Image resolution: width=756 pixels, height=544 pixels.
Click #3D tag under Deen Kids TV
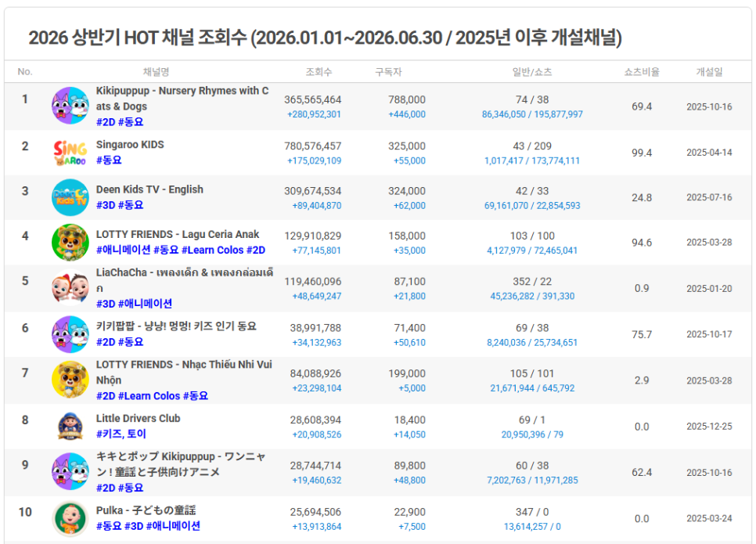106,205
